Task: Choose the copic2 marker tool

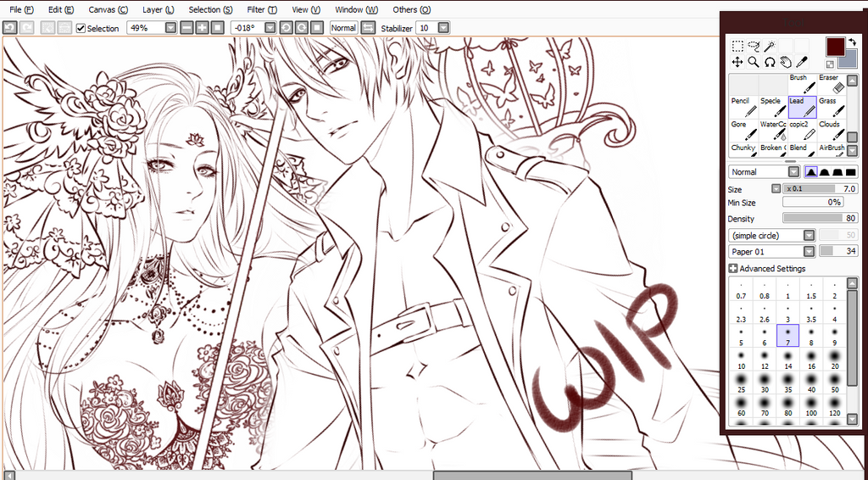Action: 802,130
